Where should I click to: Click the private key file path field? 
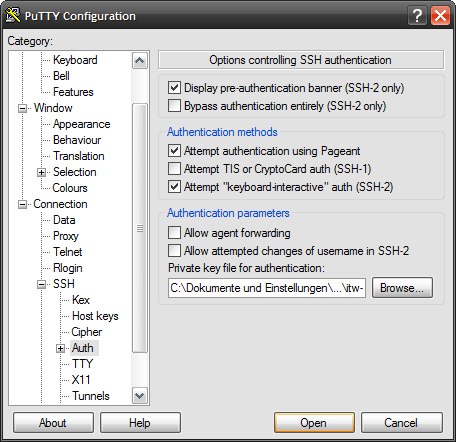(x=267, y=288)
